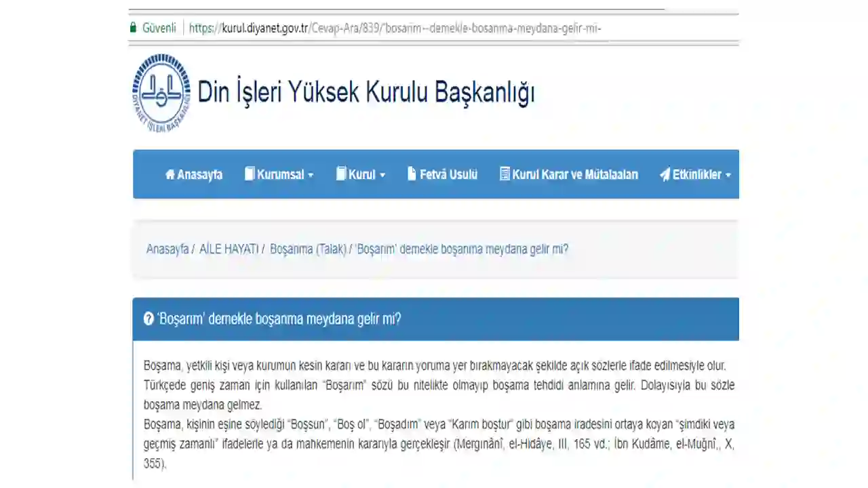868x488 pixels.
Task: Click the paragraph starting 'Boşama, kişinin eşine'
Action: click(x=439, y=444)
